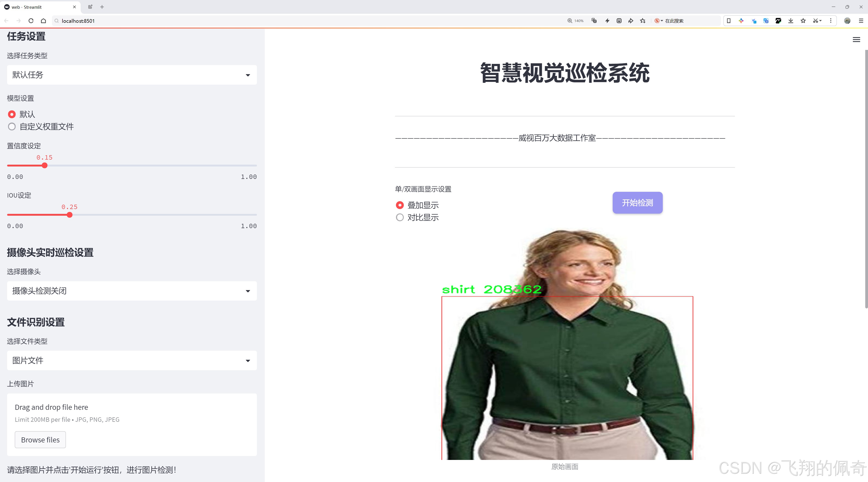Open the translate page icon in toolbar
Image resolution: width=868 pixels, height=482 pixels.
point(594,21)
